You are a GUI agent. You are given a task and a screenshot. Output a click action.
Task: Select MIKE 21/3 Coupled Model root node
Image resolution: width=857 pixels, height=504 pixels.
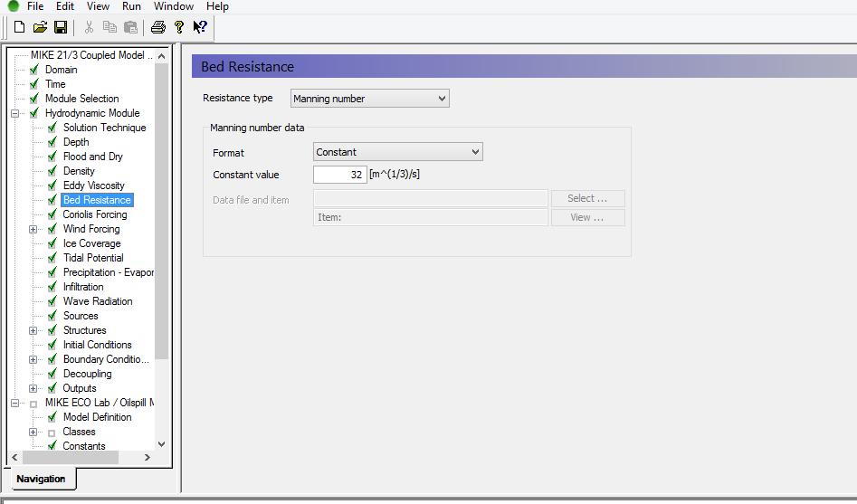pos(91,54)
